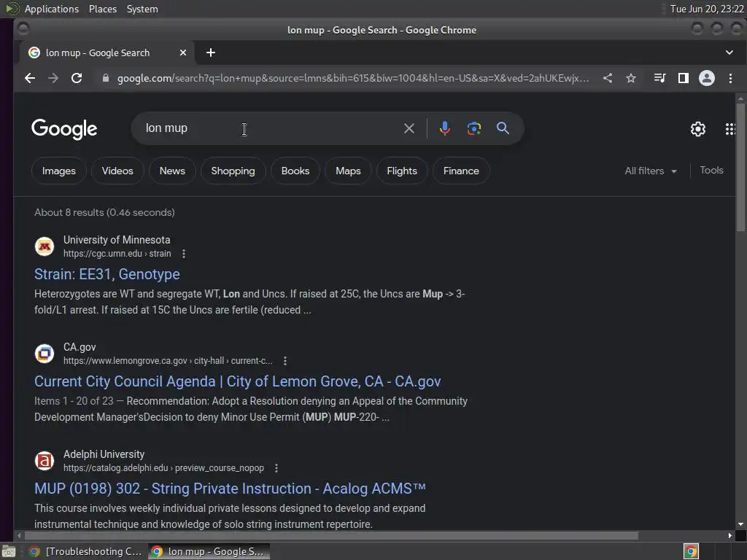747x560 pixels.
Task: Open more options for Adelphi University result
Action: tap(276, 468)
